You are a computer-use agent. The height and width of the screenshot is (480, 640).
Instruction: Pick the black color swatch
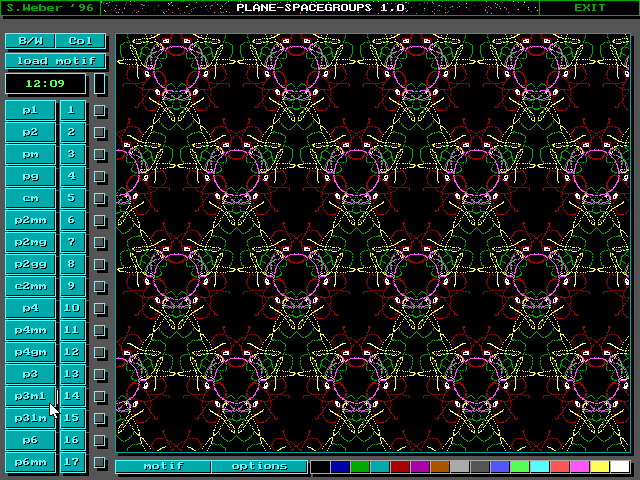click(320, 467)
